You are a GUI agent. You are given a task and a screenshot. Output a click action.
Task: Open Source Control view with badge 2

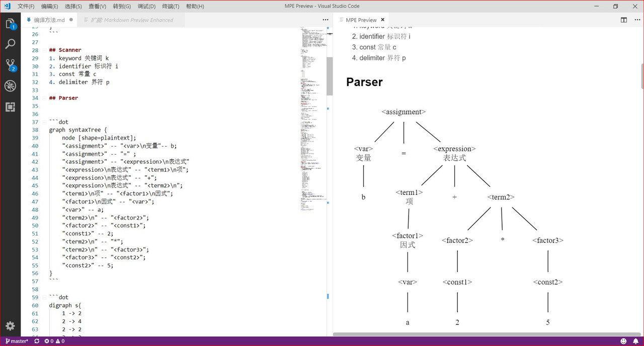[10, 65]
